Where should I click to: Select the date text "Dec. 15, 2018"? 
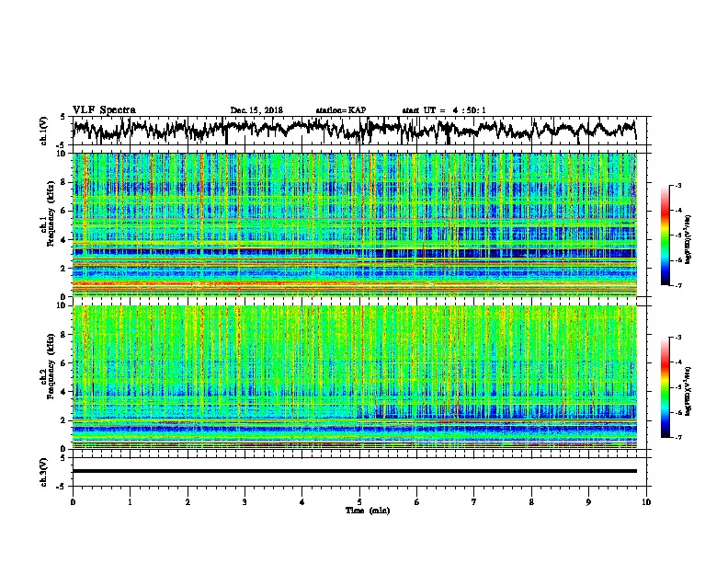click(x=256, y=110)
